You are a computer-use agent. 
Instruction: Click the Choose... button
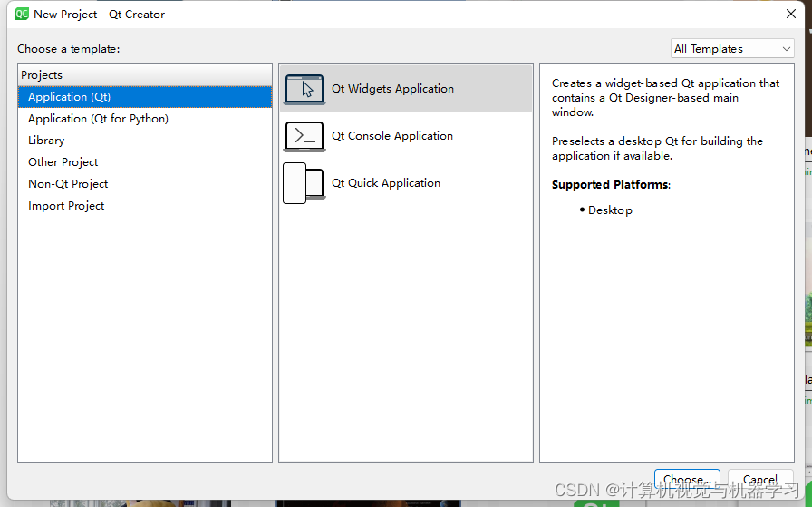687,480
